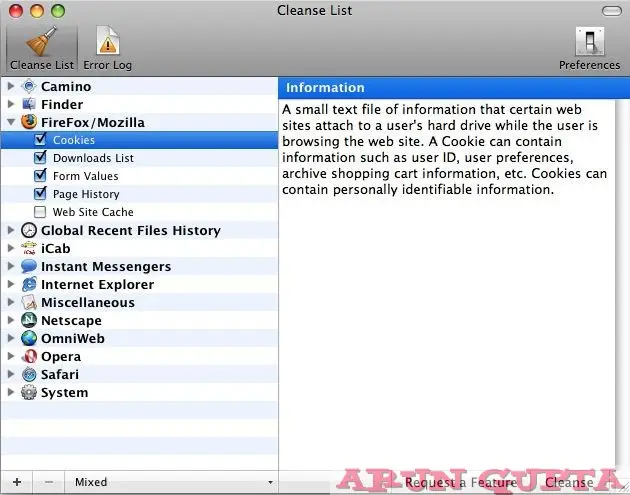Uncheck the Cookies checkbox
This screenshot has width=630, height=495.
click(x=40, y=139)
